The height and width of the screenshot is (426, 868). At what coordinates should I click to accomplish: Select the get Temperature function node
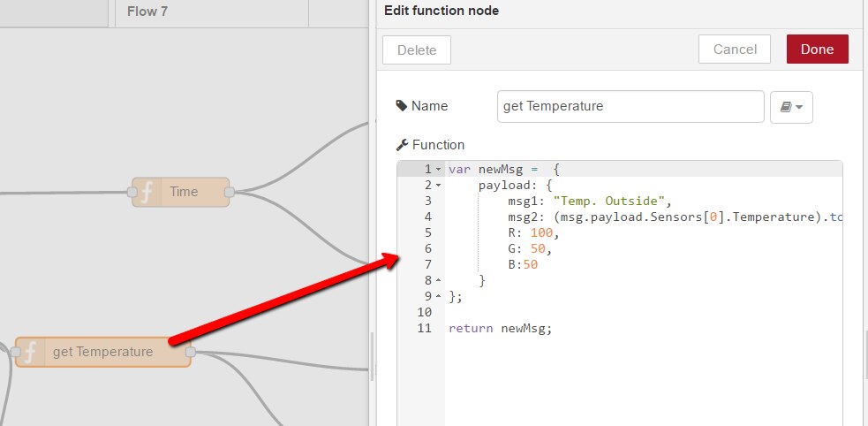103,352
